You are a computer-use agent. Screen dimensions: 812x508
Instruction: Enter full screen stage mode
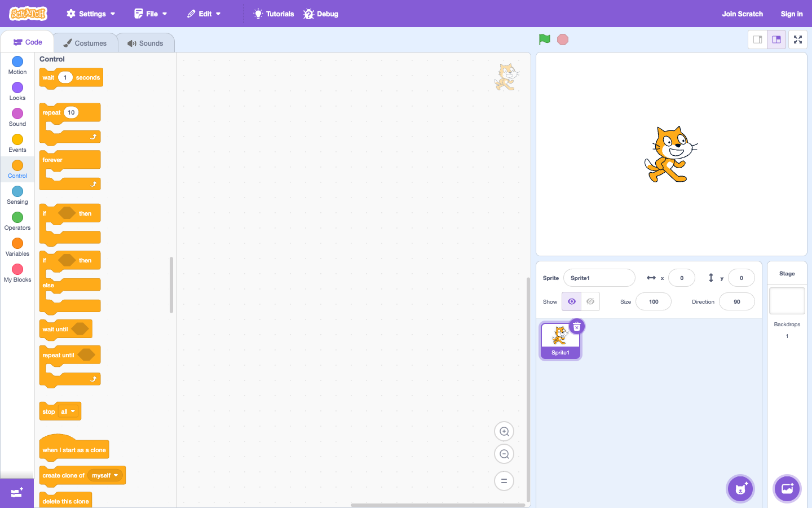[798, 40]
